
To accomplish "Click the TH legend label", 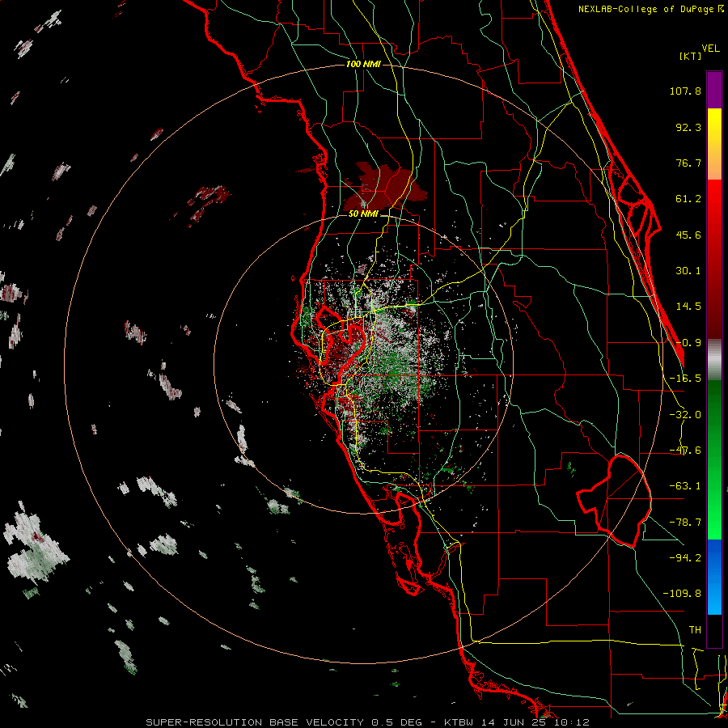I will click(x=695, y=630).
